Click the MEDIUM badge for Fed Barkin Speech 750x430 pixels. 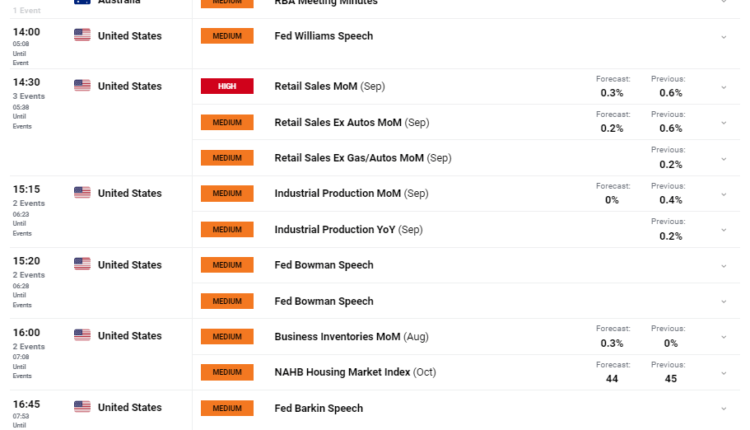click(227, 408)
